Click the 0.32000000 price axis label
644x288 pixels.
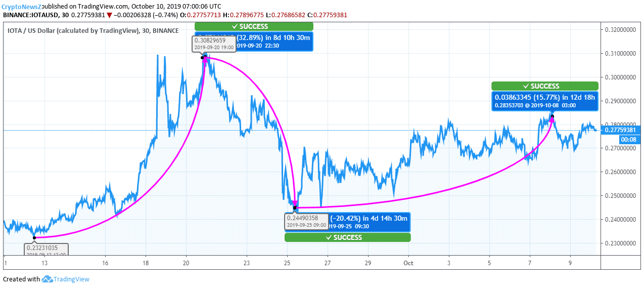coord(622,30)
